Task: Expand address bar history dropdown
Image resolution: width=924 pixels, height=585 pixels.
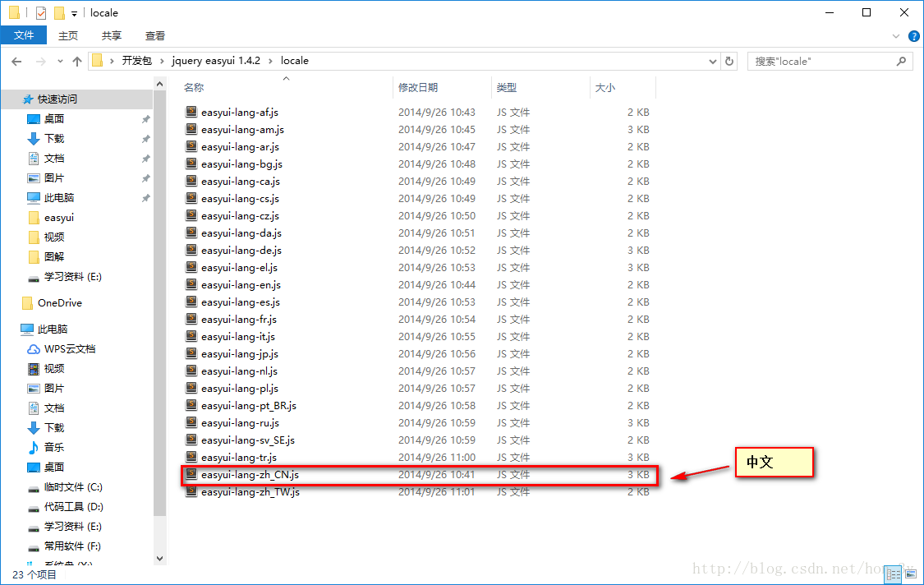Action: click(712, 61)
